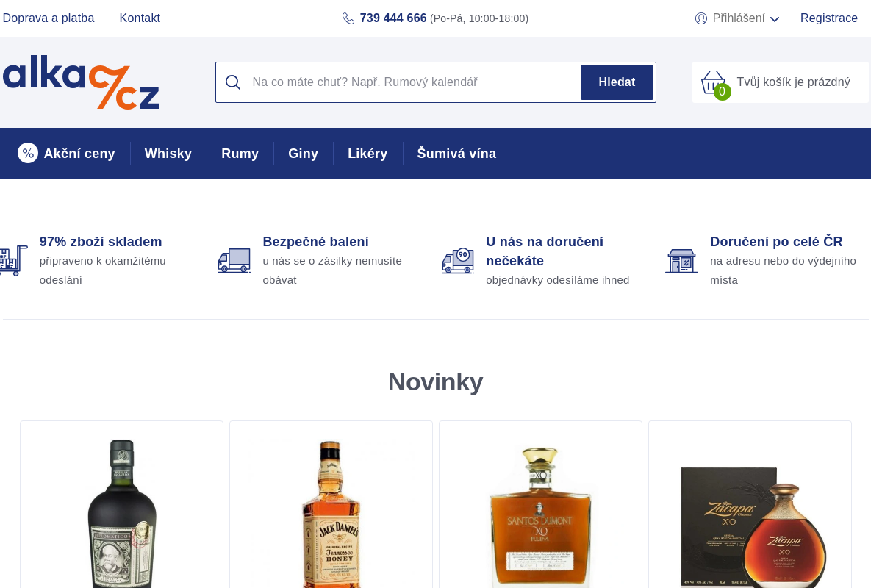Go to the Giny category
Viewport: 882px width, 588px height.
click(x=303, y=154)
